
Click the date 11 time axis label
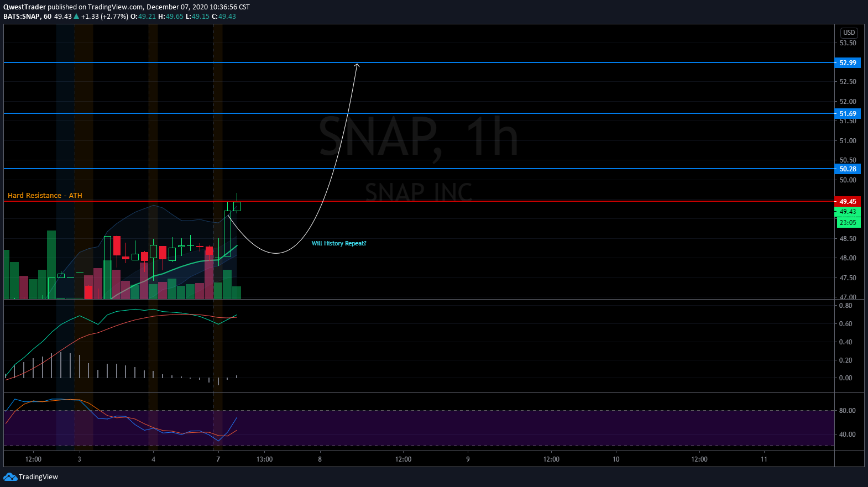[x=764, y=459]
